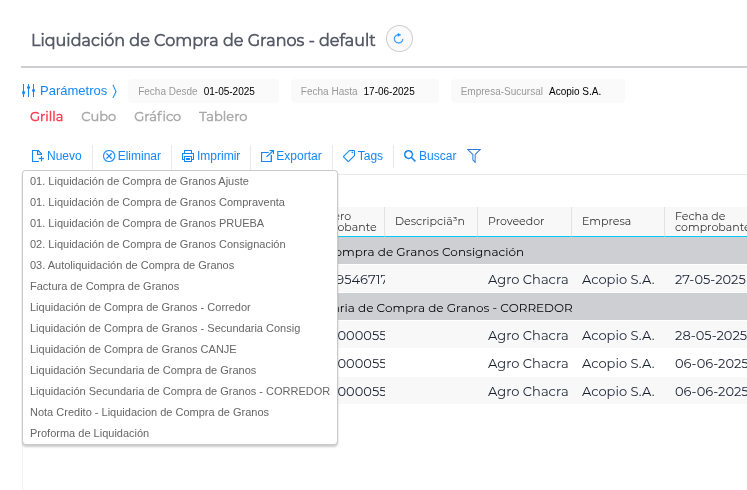Switch to the Cubo tab

98,117
